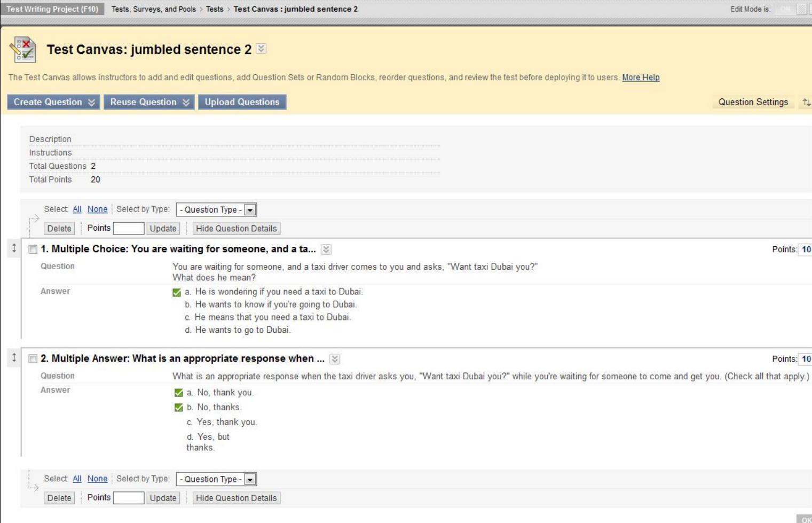The width and height of the screenshot is (812, 523).
Task: Click top Select All link
Action: point(77,209)
